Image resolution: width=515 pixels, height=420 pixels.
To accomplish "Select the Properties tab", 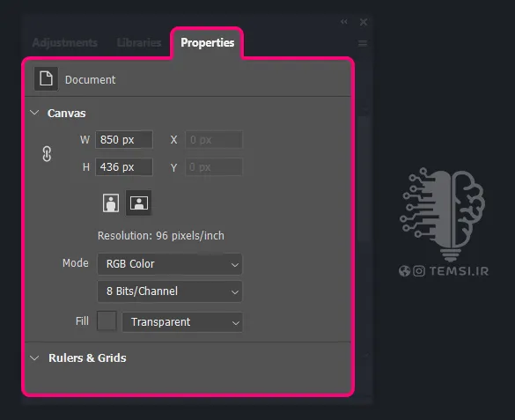I will pyautogui.click(x=207, y=42).
